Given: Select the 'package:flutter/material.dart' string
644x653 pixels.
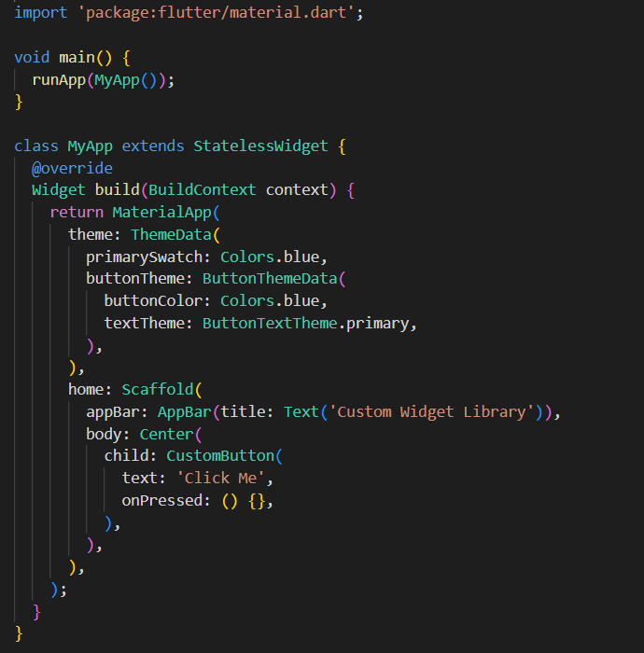Looking at the screenshot, I should 217,13.
